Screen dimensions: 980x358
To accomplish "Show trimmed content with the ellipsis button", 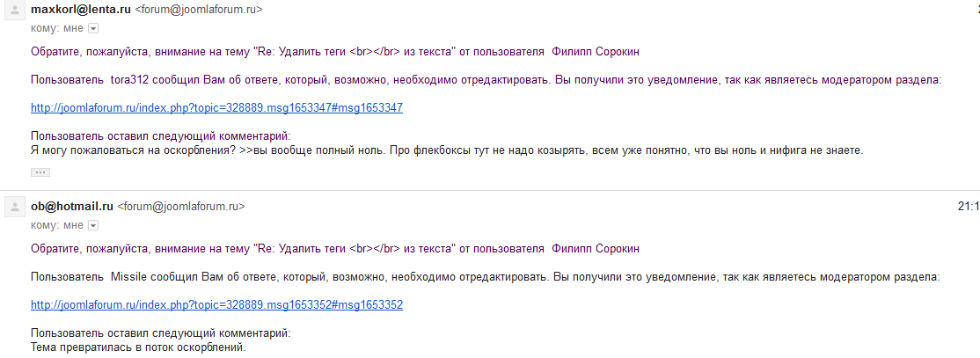I will (40, 172).
